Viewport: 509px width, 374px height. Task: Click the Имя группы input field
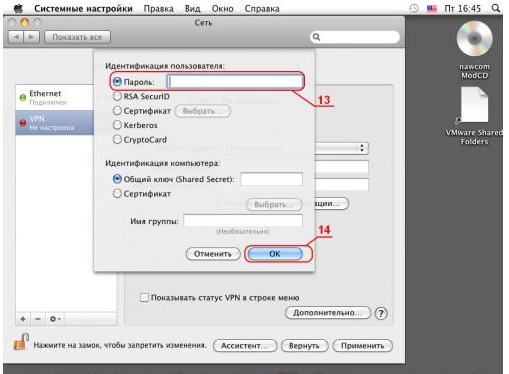(243, 220)
